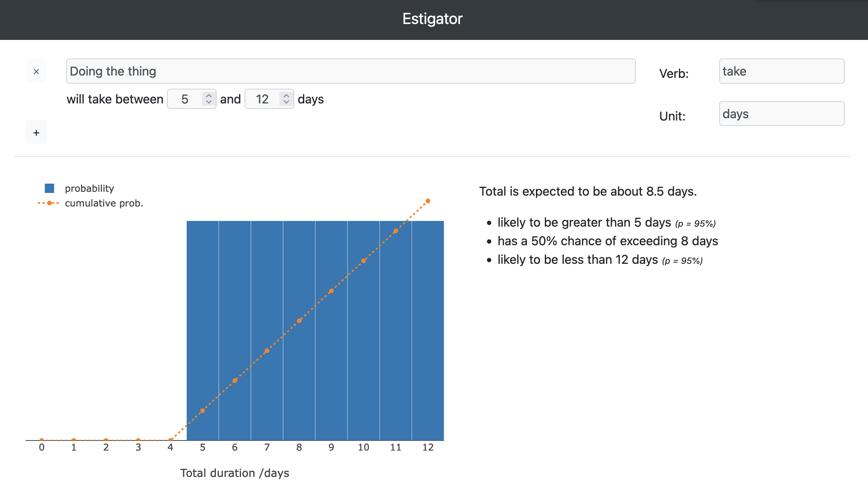Click cumulative point at 5 days
Viewport: 868px width, 492px height.
coord(202,411)
